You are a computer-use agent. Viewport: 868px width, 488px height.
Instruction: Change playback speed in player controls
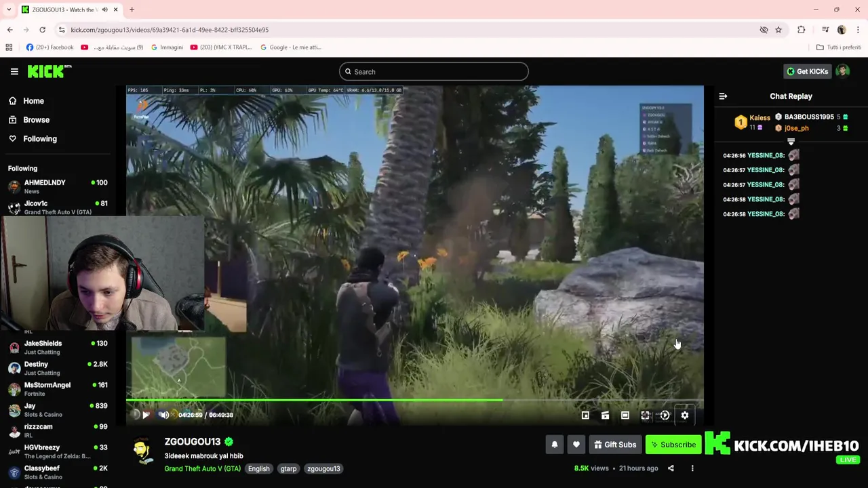(x=665, y=415)
